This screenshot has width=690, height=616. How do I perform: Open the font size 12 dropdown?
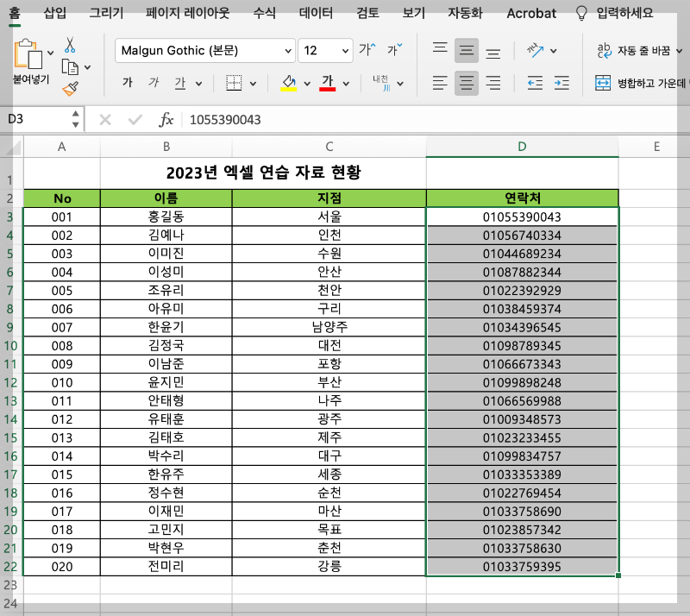325,51
